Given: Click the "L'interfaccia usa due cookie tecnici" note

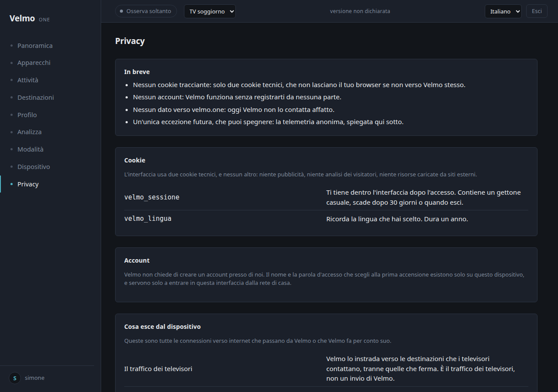Looking at the screenshot, I should pos(300,175).
